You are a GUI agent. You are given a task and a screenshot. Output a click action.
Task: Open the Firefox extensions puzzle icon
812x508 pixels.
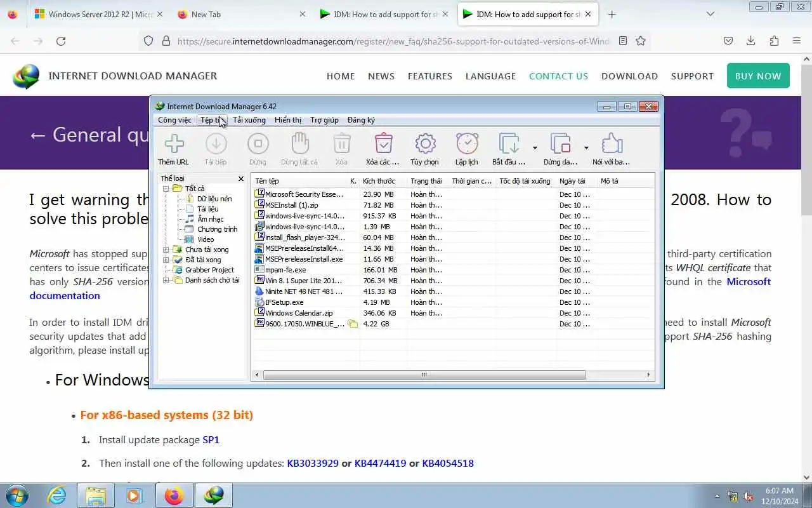(774, 41)
